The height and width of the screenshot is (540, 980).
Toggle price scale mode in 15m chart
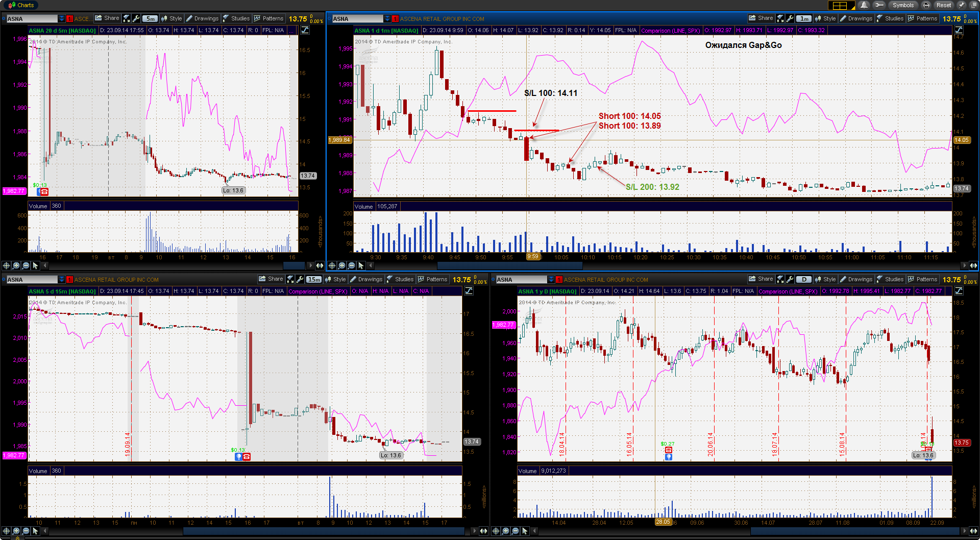[x=469, y=291]
